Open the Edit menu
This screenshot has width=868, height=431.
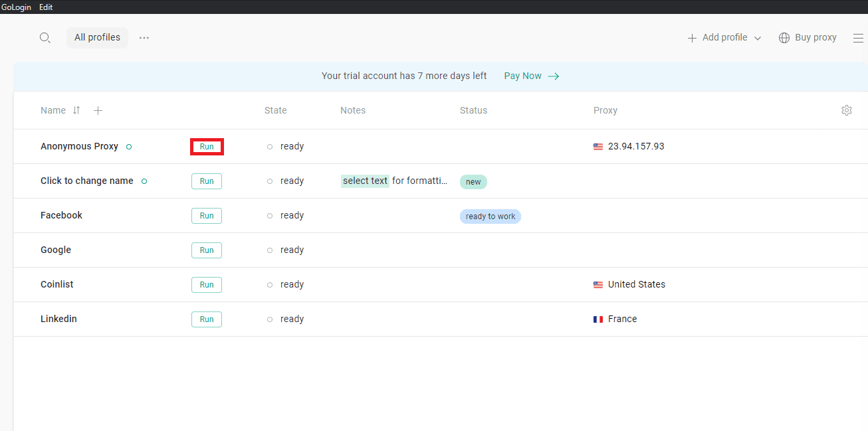46,7
